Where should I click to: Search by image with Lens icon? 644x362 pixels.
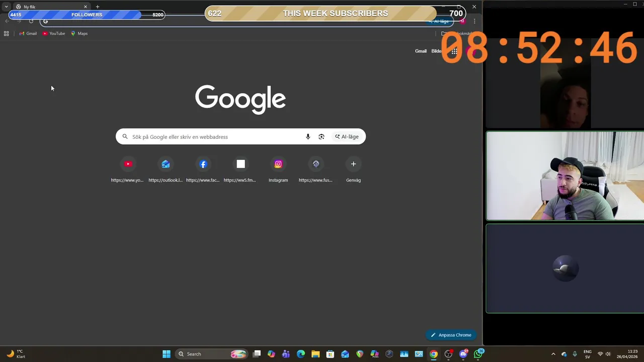[x=321, y=137]
